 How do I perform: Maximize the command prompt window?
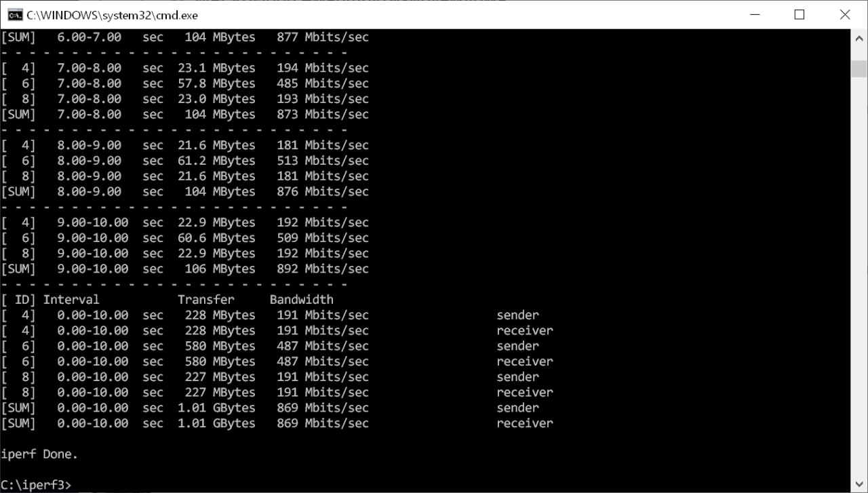pos(800,14)
